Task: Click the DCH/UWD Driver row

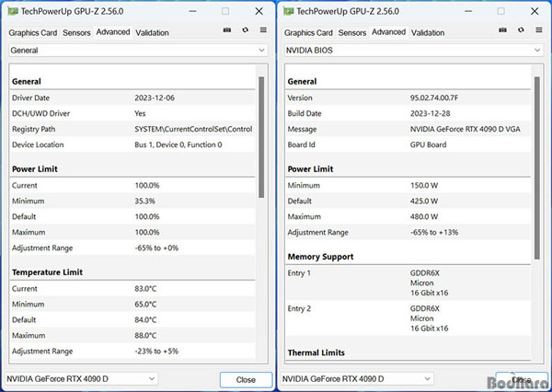Action: tap(132, 113)
